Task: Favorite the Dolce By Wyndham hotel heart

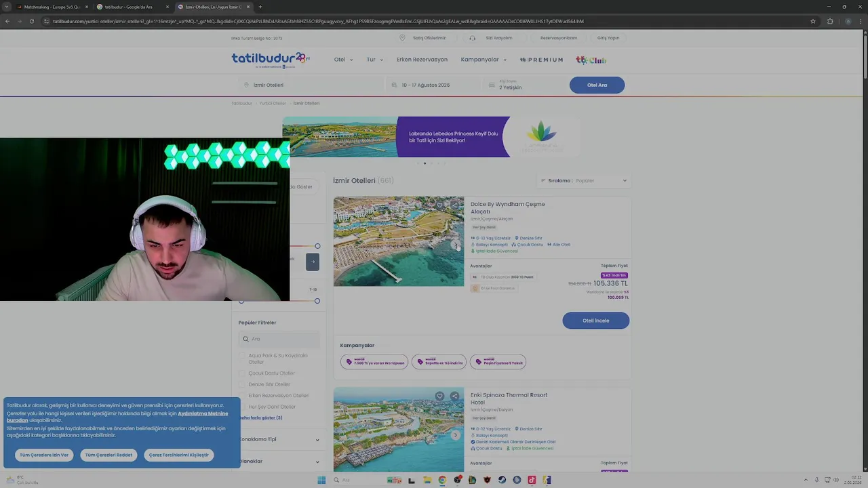Action: point(439,205)
